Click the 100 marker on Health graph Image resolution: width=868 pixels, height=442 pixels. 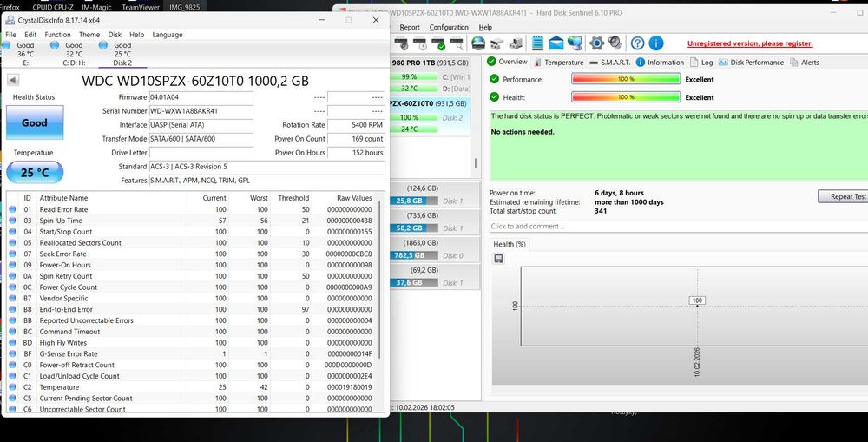pos(697,300)
